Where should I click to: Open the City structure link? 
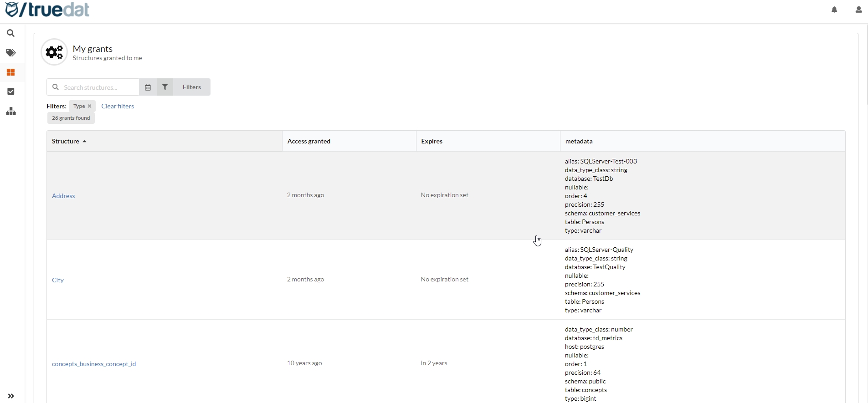[x=58, y=281]
